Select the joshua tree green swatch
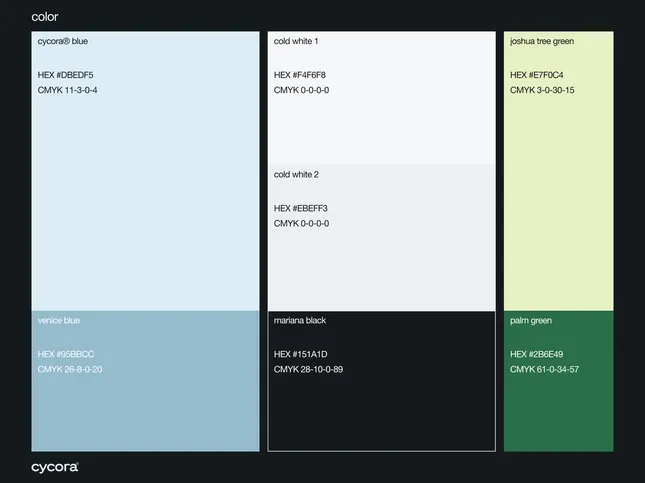The image size is (645, 483). click(559, 171)
